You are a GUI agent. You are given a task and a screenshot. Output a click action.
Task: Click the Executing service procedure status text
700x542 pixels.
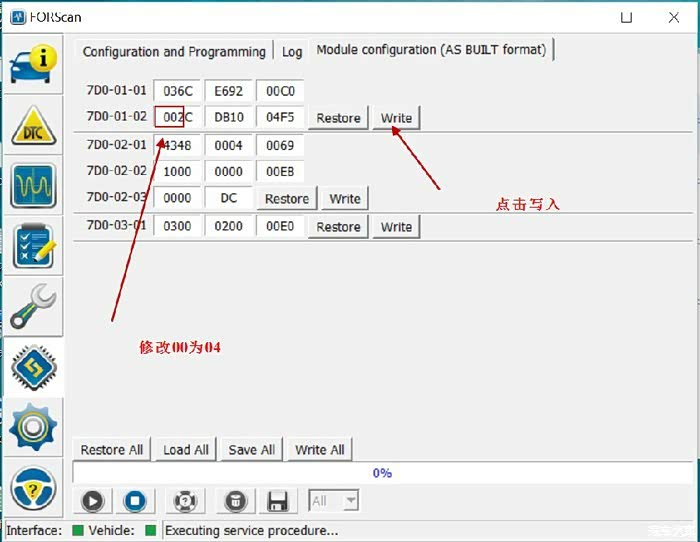click(x=251, y=530)
